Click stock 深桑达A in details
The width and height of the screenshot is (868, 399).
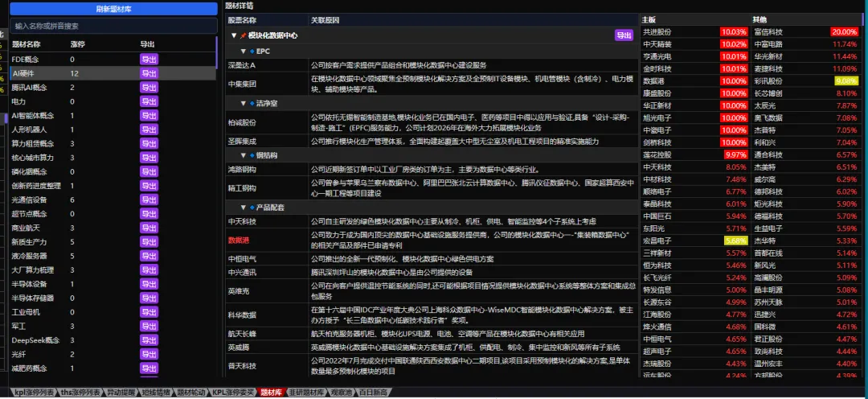[242, 65]
